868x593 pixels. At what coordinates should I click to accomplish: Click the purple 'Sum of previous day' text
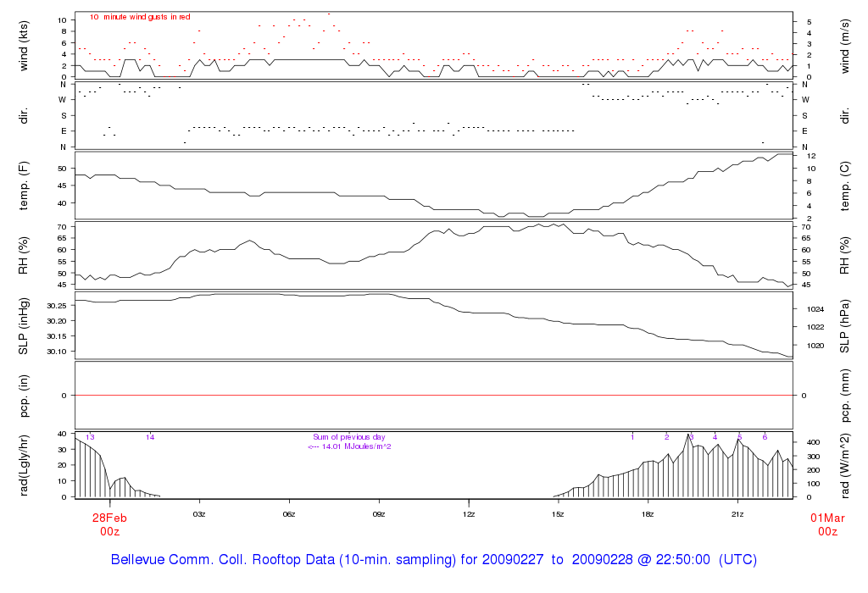click(x=349, y=437)
